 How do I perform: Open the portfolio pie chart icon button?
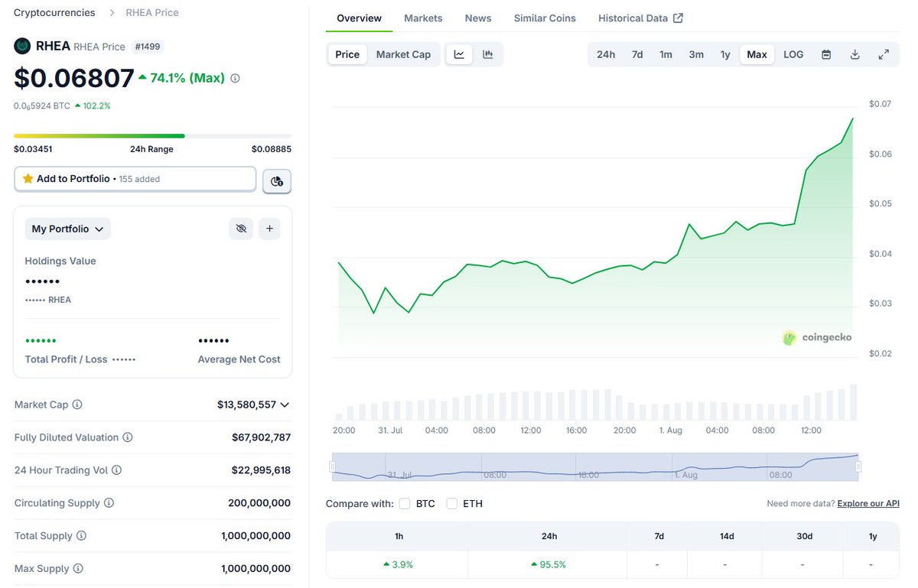click(277, 181)
